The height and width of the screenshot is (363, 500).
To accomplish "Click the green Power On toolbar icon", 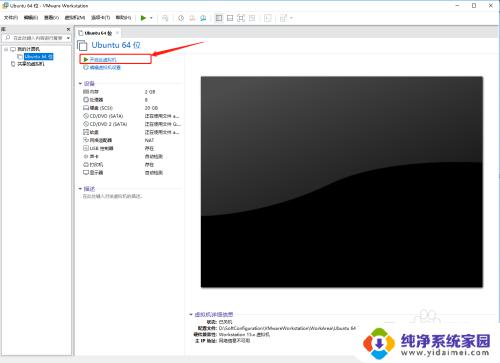I will tap(143, 18).
